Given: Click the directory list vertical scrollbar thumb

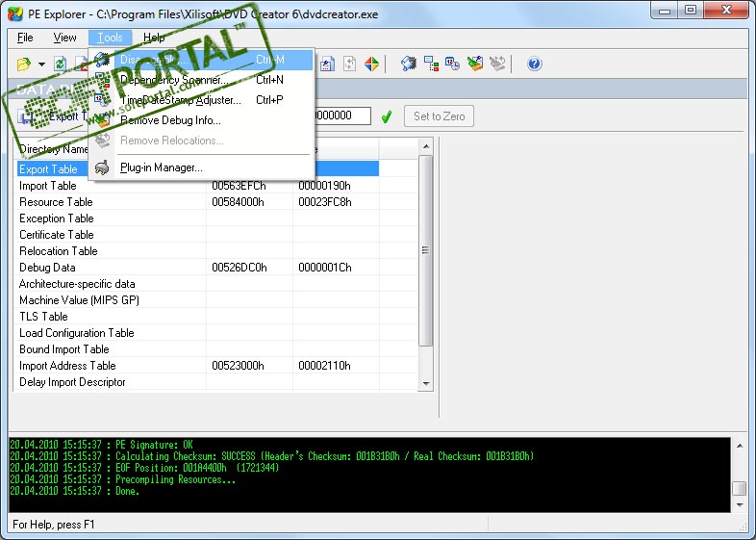Looking at the screenshot, I should (x=426, y=250).
